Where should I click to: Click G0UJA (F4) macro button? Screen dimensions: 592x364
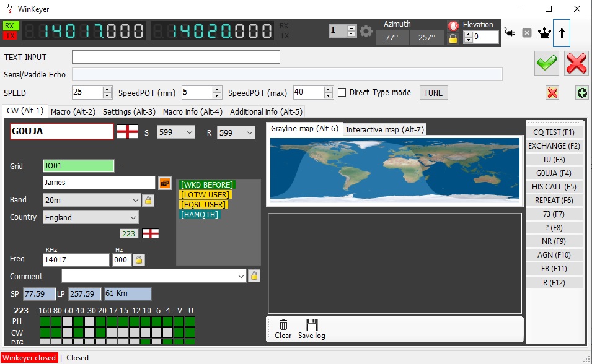[554, 173]
